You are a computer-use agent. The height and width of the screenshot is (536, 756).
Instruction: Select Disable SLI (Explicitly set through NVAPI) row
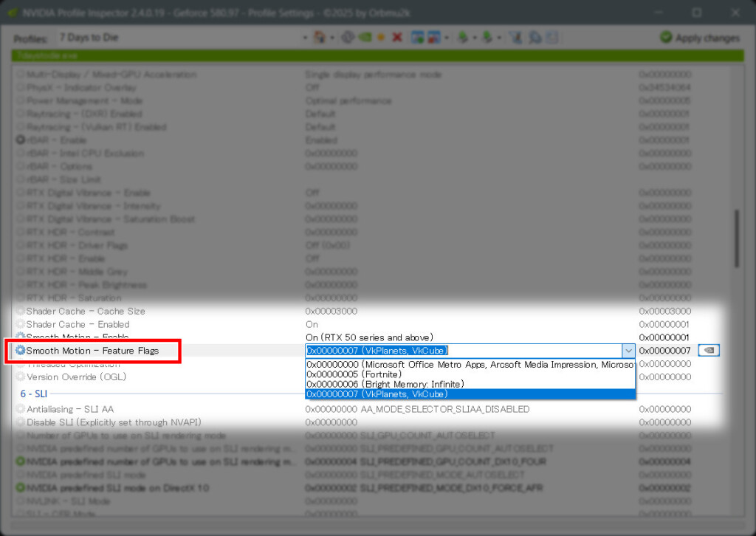114,422
